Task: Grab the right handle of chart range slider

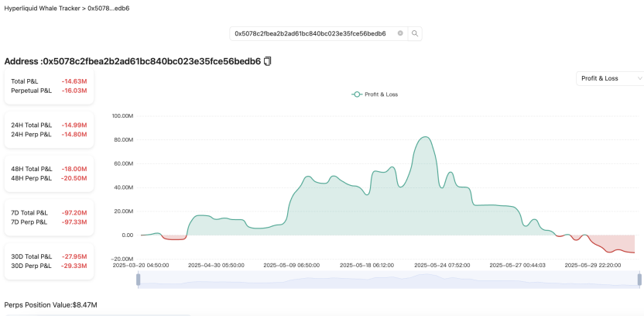Action: pyautogui.click(x=639, y=280)
